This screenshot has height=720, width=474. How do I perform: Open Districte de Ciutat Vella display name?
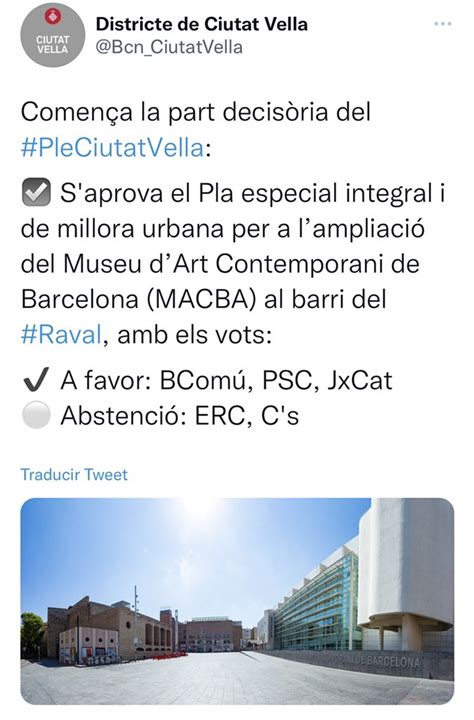pos(202,24)
